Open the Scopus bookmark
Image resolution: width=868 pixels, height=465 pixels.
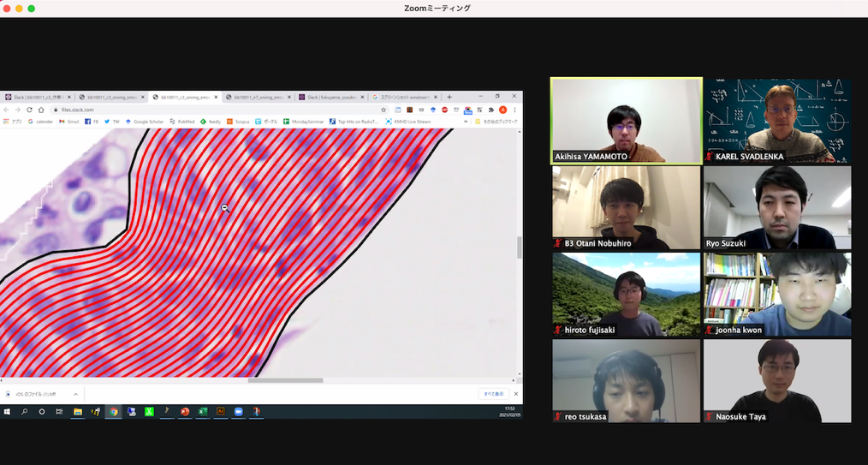pyautogui.click(x=238, y=122)
